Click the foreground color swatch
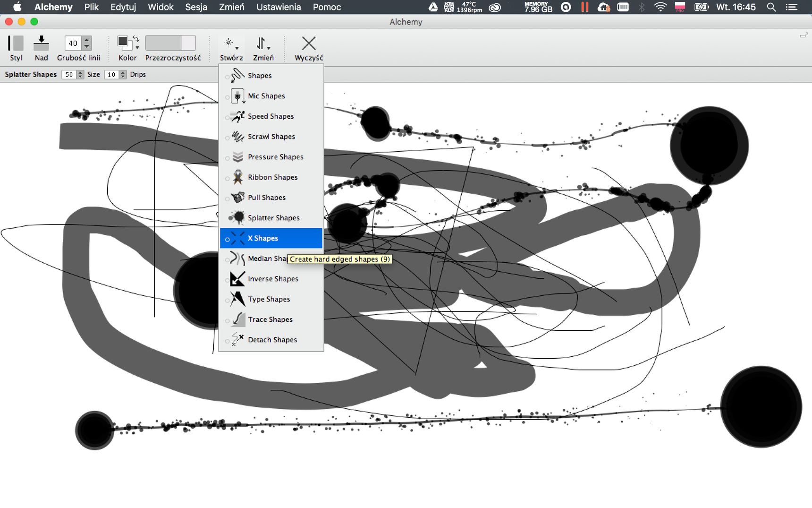Image resolution: width=812 pixels, height=508 pixels. click(123, 41)
